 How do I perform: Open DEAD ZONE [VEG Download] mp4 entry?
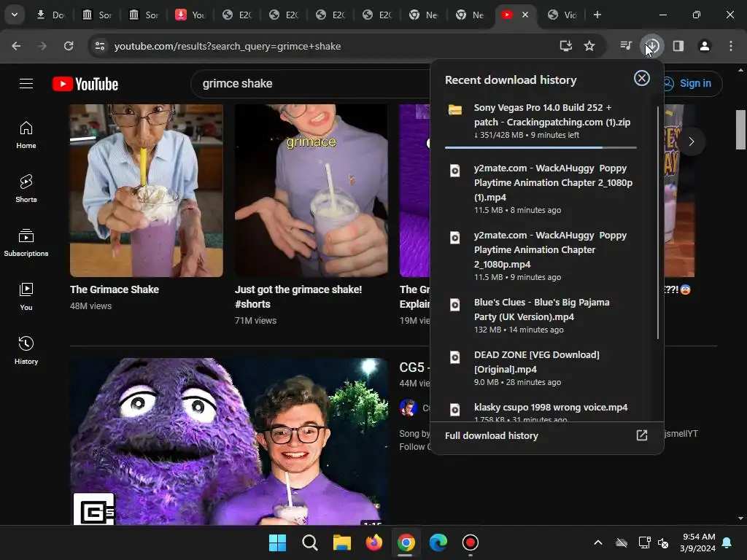coord(541,367)
